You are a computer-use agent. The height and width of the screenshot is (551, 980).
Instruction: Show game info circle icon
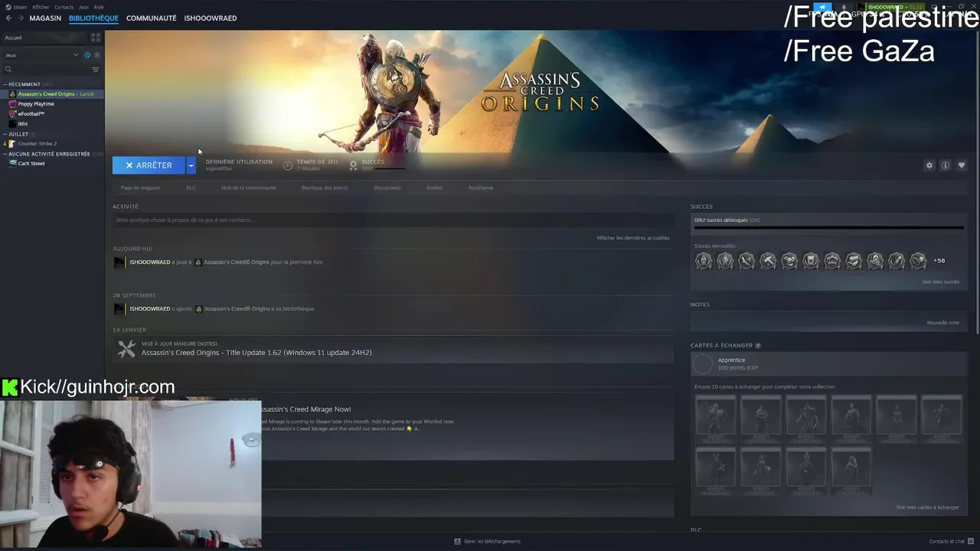click(946, 165)
